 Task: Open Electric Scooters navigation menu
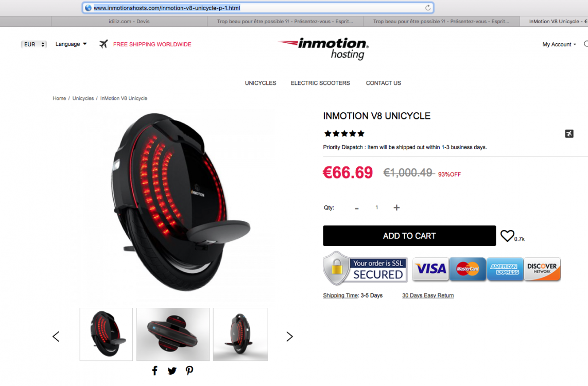320,83
